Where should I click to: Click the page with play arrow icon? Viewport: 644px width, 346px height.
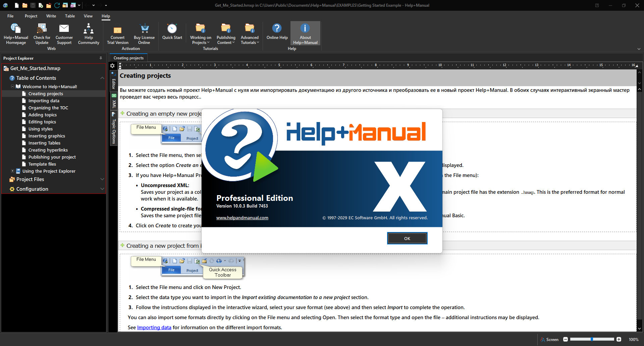click(41, 5)
